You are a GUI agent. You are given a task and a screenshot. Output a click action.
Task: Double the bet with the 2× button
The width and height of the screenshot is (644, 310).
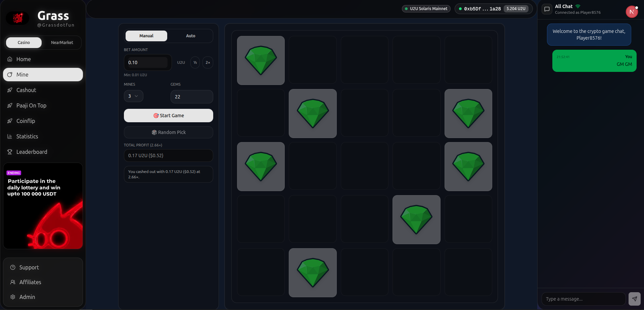click(208, 62)
